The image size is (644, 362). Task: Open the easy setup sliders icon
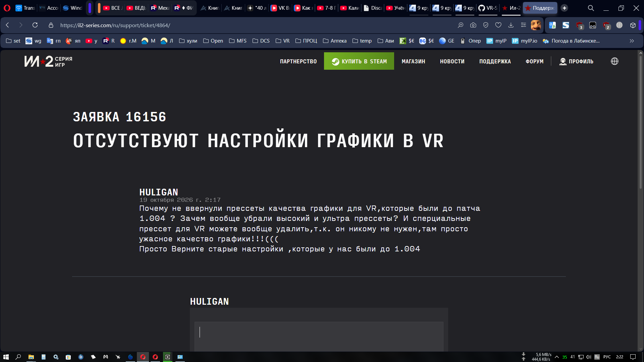click(x=523, y=25)
